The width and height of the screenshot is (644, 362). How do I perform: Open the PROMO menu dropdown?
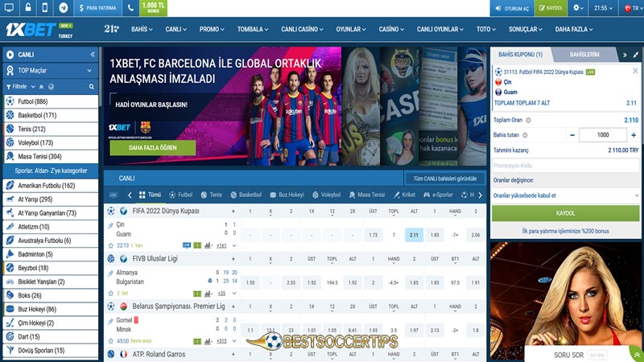coord(212,29)
